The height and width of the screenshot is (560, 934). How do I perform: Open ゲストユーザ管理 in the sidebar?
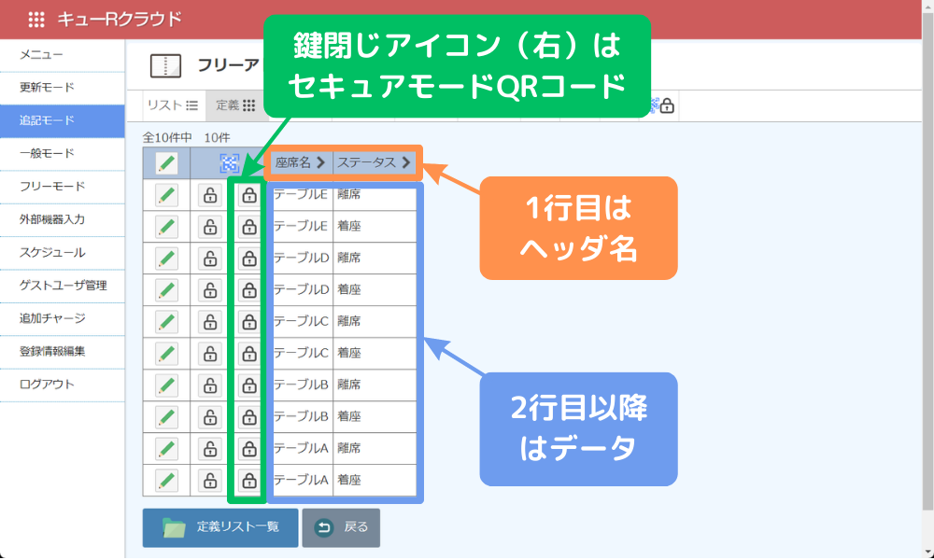pos(62,286)
